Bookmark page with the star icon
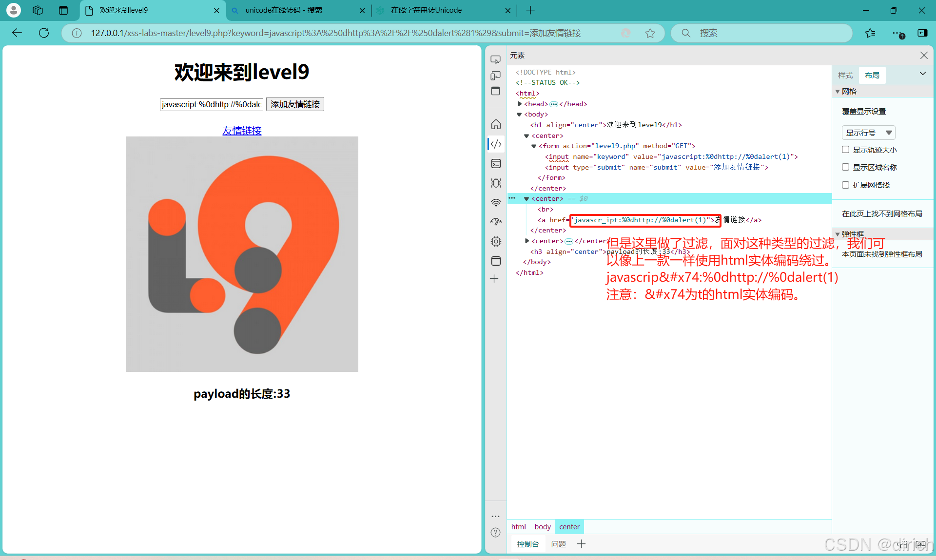Viewport: 936px width, 560px height. coord(650,33)
